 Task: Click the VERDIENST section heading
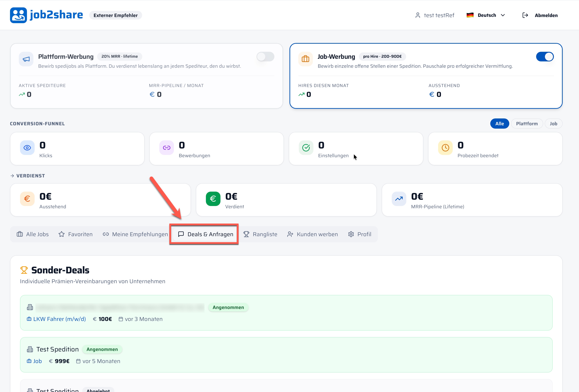point(31,176)
